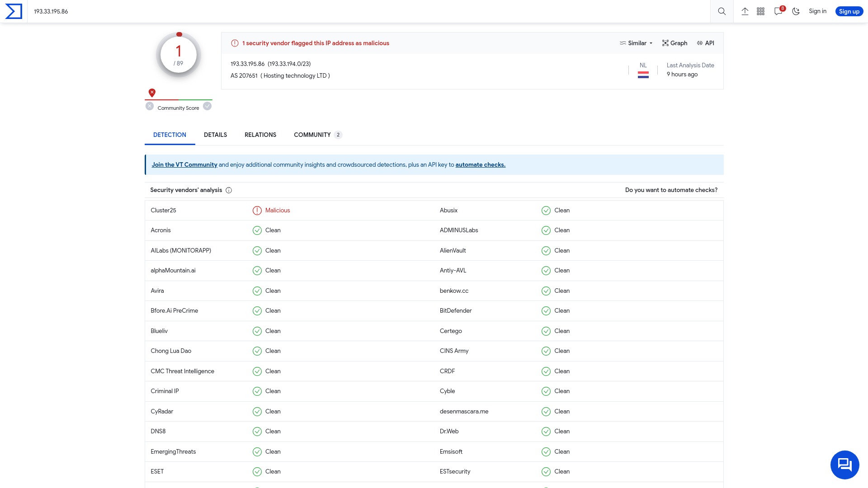Click the Clean check icon for CINS Army
The height and width of the screenshot is (488, 868).
(x=546, y=351)
